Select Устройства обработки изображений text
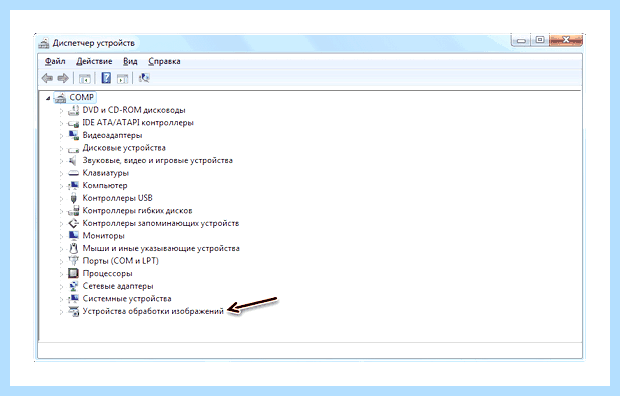Viewport: 620px width, 396px height. point(153,311)
